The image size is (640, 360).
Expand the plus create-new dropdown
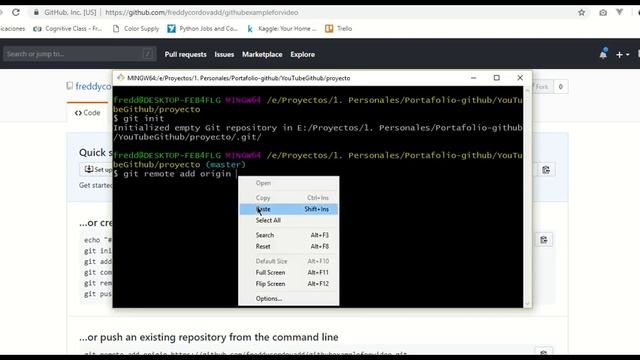622,54
